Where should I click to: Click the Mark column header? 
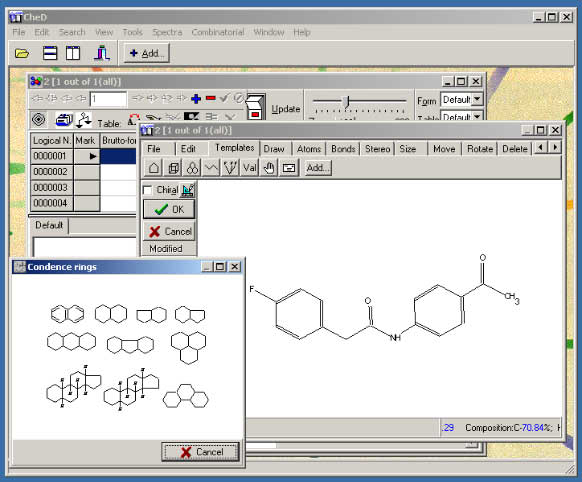pos(86,141)
